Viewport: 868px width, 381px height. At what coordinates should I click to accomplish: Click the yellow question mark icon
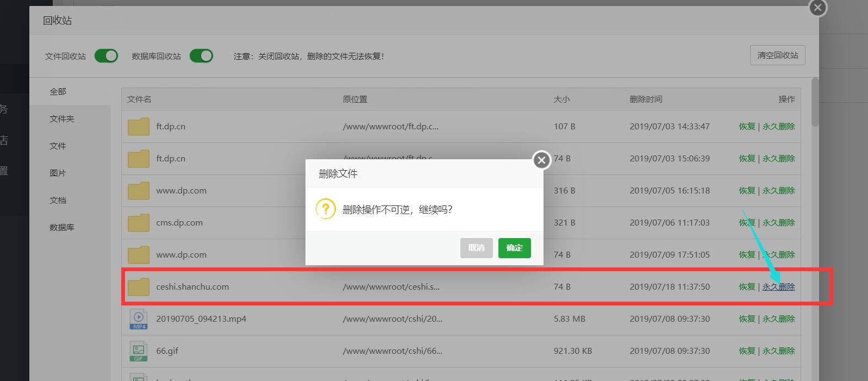tap(326, 209)
